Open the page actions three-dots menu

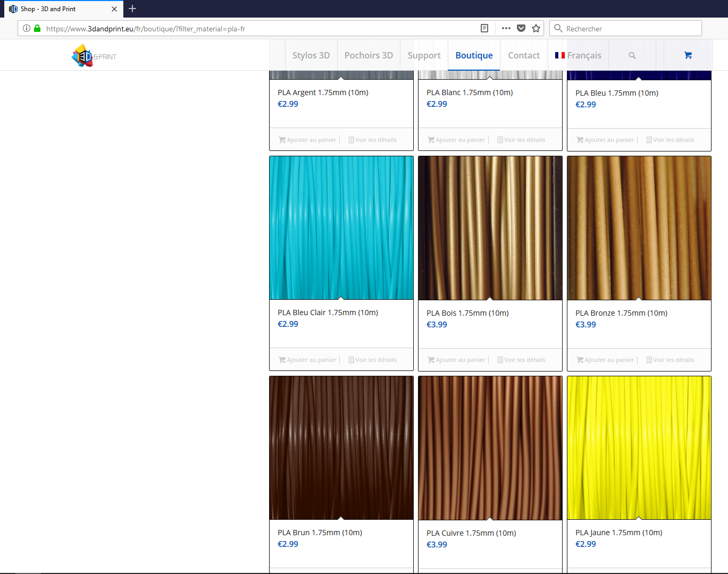pos(506,28)
